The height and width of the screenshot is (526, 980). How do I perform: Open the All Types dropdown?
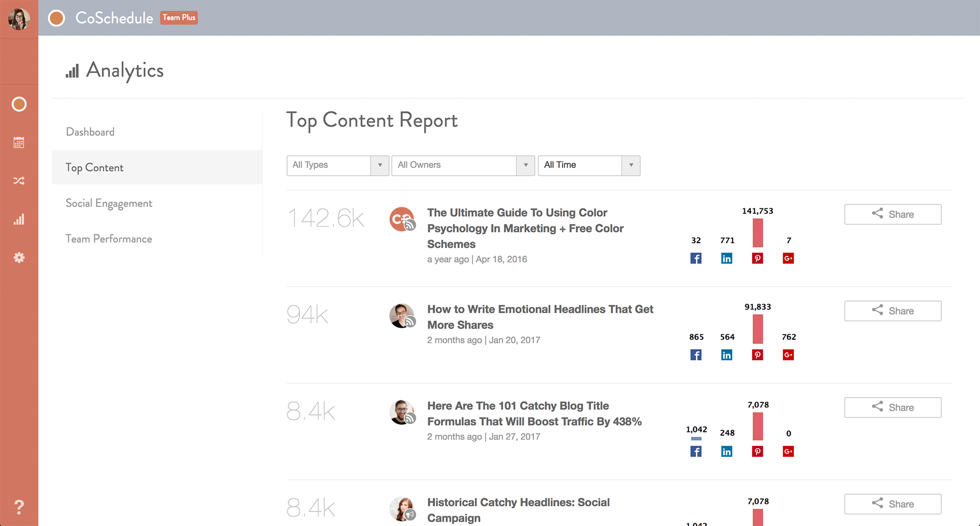[338, 165]
